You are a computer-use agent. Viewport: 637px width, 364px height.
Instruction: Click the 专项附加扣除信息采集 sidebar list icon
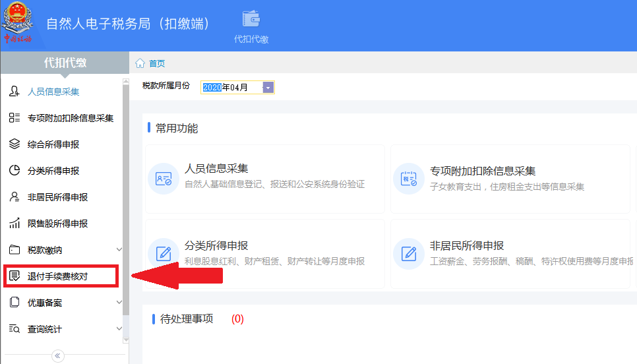coord(15,118)
